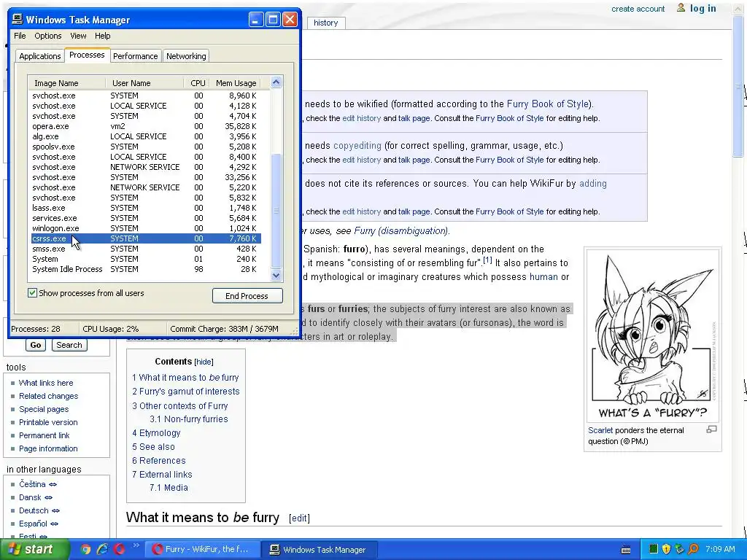
Task: Sort processes by the User Name column
Action: tap(144, 83)
